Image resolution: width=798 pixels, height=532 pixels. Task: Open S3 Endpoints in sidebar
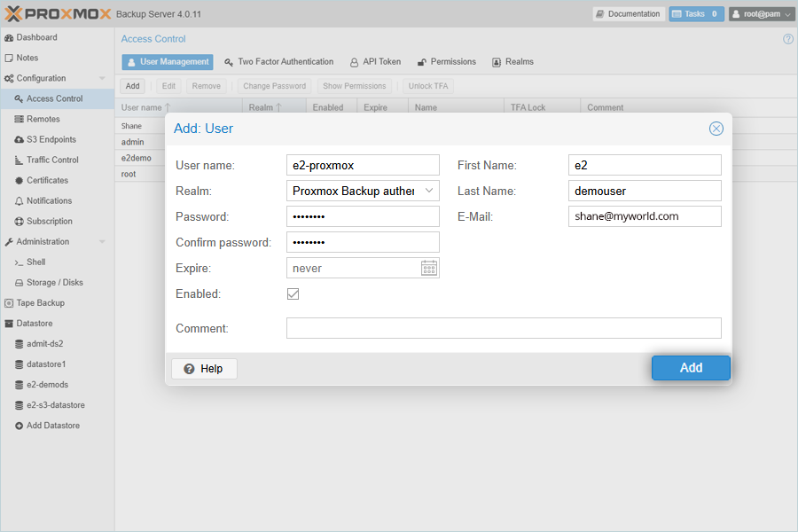(x=51, y=140)
